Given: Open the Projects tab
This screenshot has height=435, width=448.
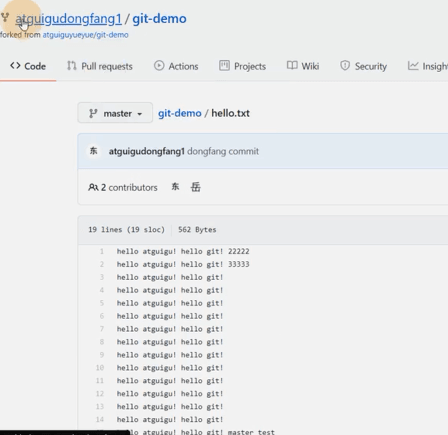Looking at the screenshot, I should [242, 66].
